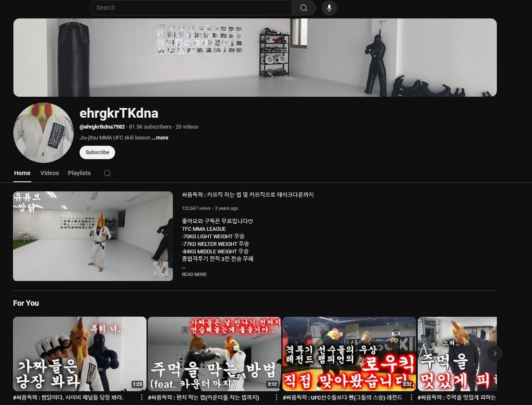532x405 pixels.
Task: Open options menu for first For You video
Action: coord(141,397)
